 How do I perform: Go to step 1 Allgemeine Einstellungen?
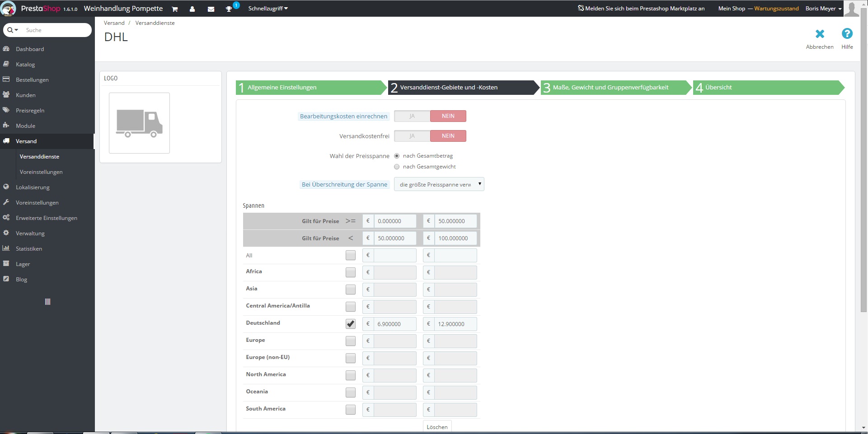[x=311, y=88]
